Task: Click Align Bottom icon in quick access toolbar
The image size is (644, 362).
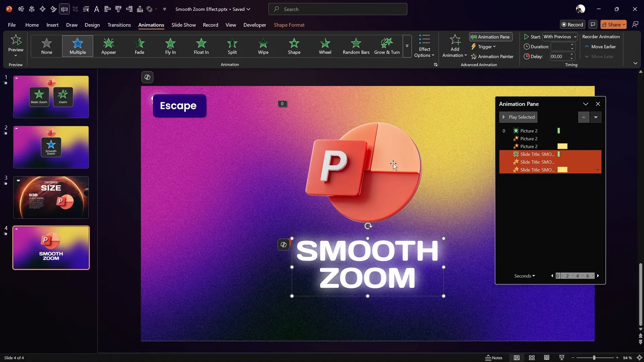Action: (140, 9)
